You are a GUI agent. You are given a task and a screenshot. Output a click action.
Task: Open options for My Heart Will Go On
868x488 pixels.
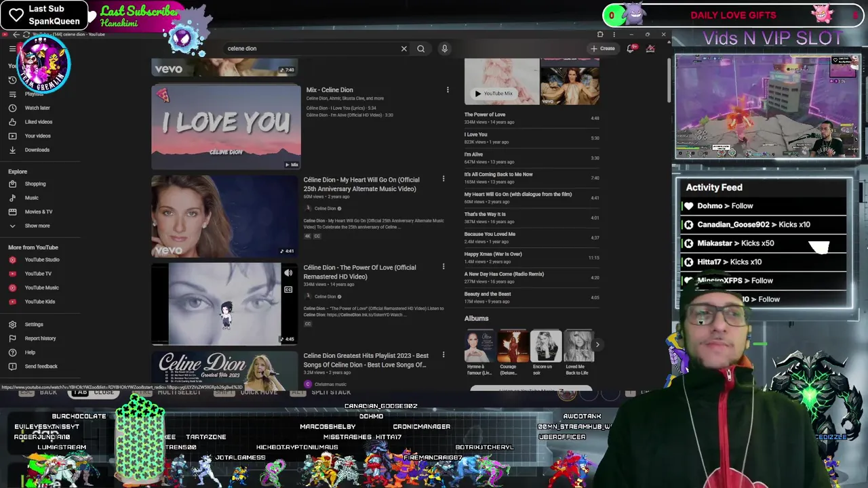tap(443, 179)
